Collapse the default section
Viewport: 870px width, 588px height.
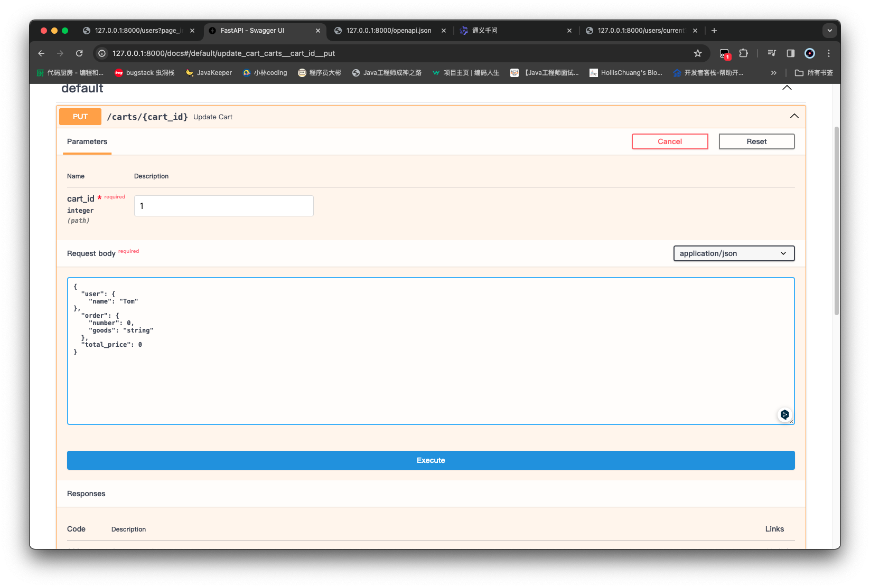(x=787, y=88)
